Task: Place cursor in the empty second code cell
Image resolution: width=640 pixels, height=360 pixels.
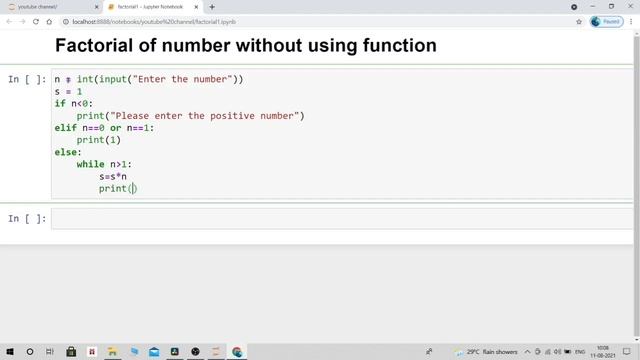Action: [342, 219]
